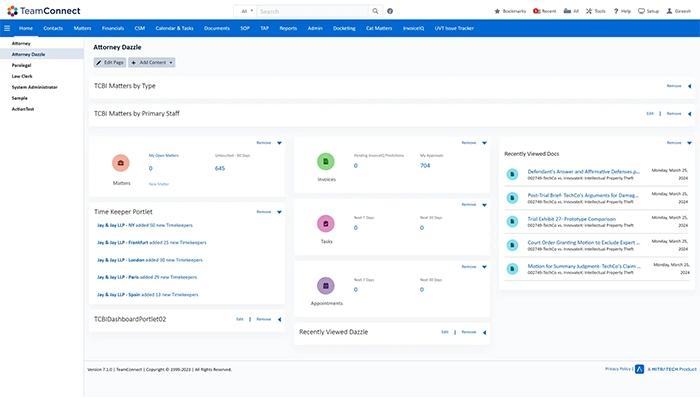The width and height of the screenshot is (700, 400).
Task: Click the Mitratech logo icon in the footer
Action: [639, 369]
